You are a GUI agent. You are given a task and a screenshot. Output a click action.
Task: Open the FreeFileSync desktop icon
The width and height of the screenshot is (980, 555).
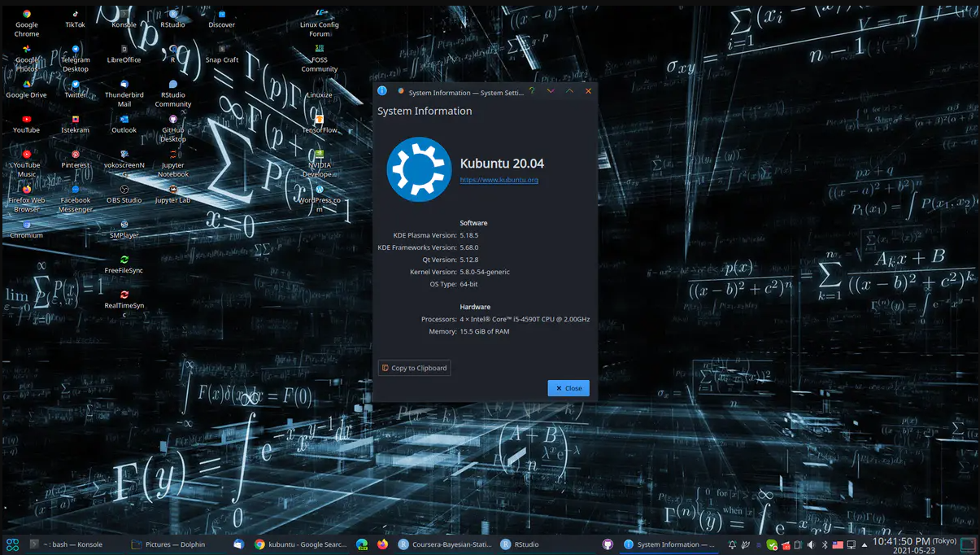[124, 264]
